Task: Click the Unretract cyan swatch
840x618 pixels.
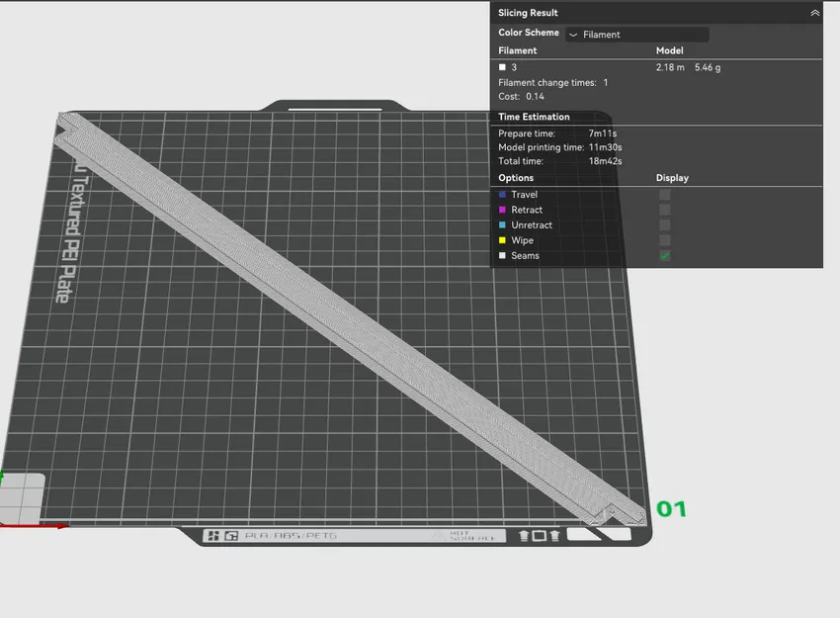Action: coord(502,225)
